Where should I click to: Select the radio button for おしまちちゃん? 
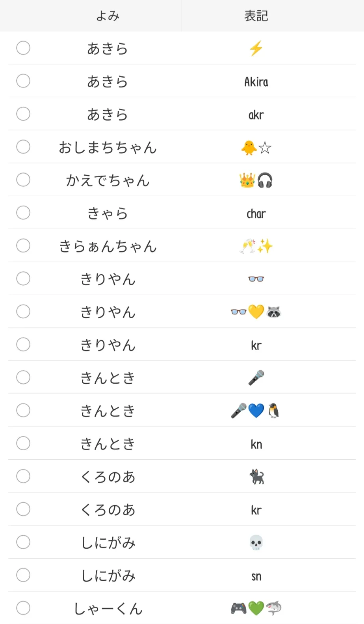click(x=23, y=147)
